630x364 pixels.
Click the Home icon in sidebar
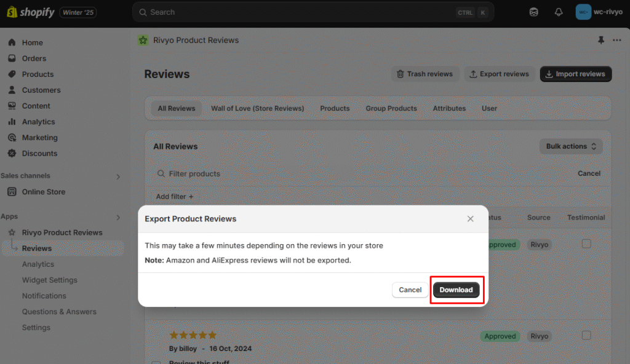click(12, 42)
